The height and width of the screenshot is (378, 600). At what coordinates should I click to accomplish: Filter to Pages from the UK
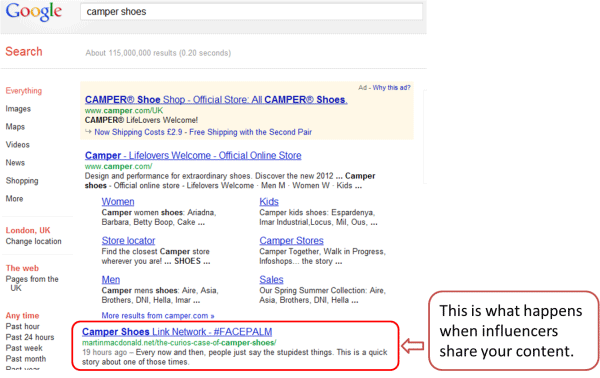pos(32,284)
